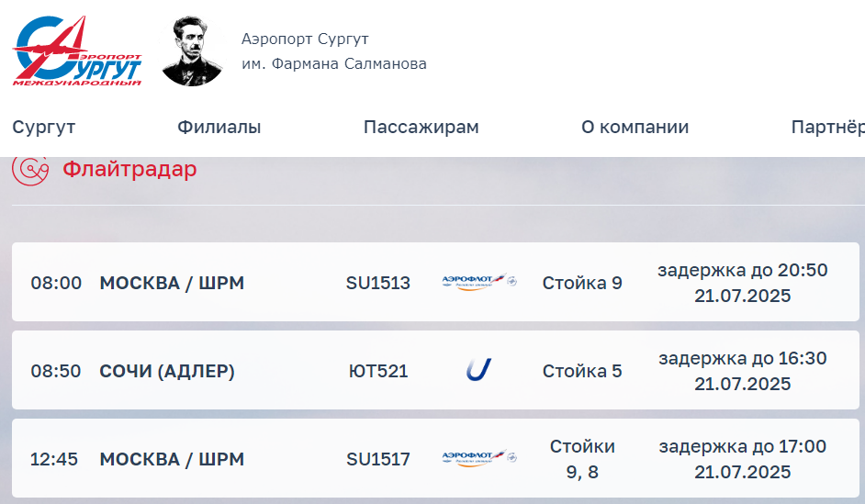
Task: Click the Aeroflot logo for SU1517
Action: [478, 458]
